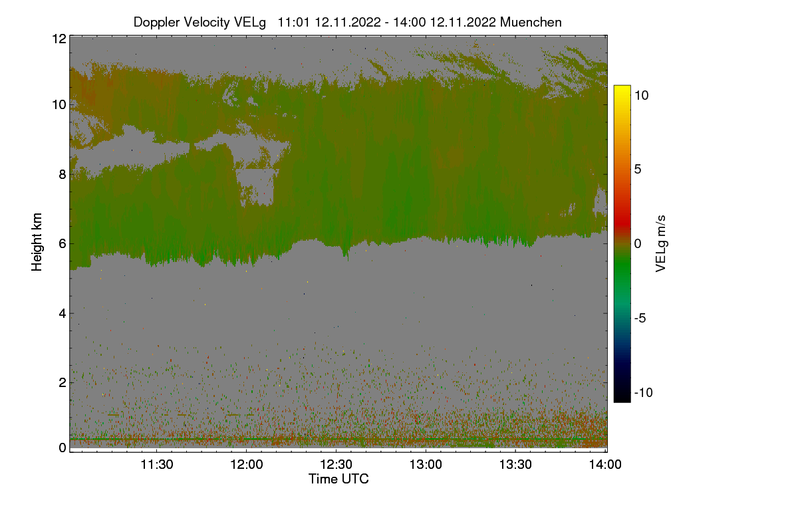
Task: Click the '12:30' time tick label
Action: 336,465
